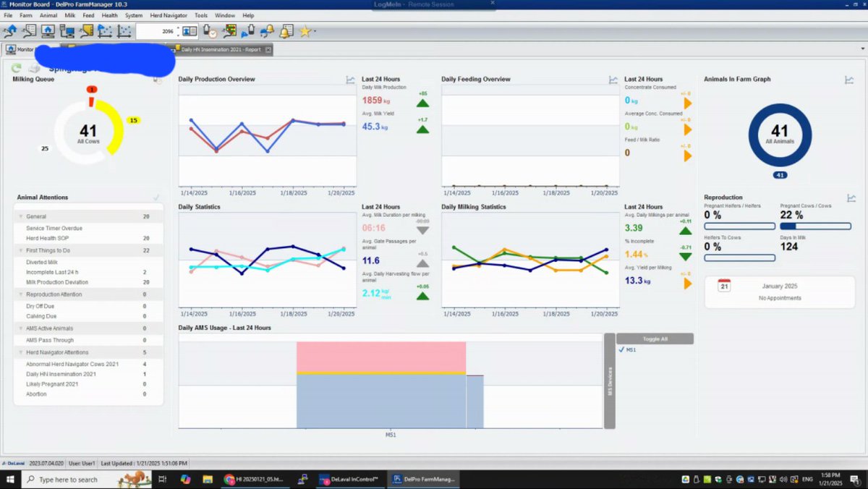The height and width of the screenshot is (489, 868).
Task: Collapse the First Things to Do group
Action: (21, 250)
